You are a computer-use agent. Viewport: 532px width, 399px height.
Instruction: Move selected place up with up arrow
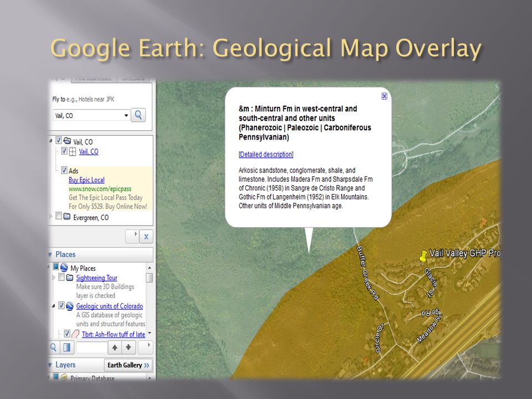coord(115,347)
